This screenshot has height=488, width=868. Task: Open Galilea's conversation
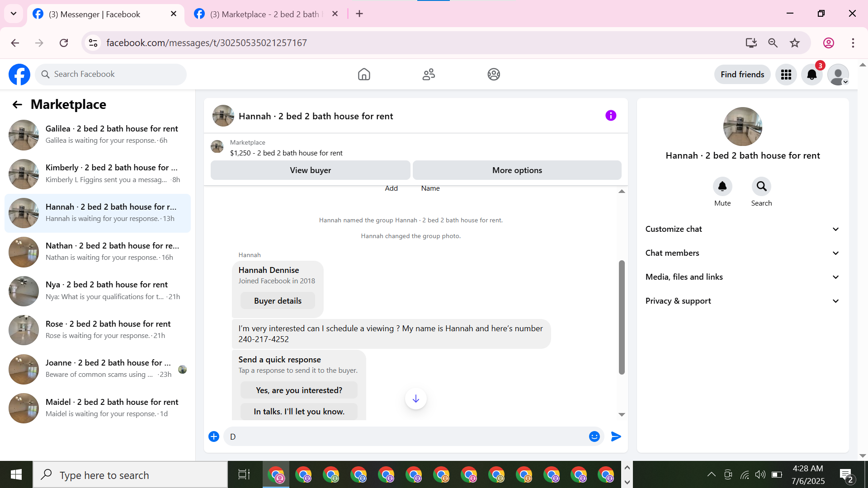(98, 135)
